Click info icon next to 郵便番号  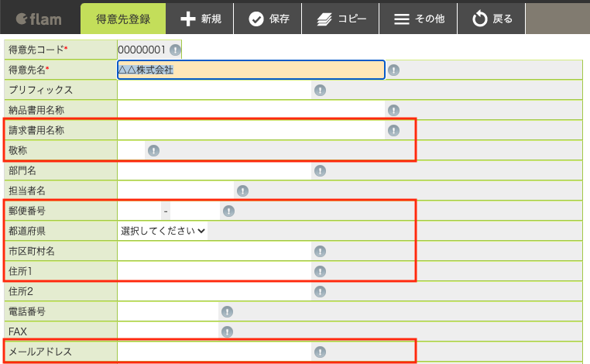[x=228, y=211]
